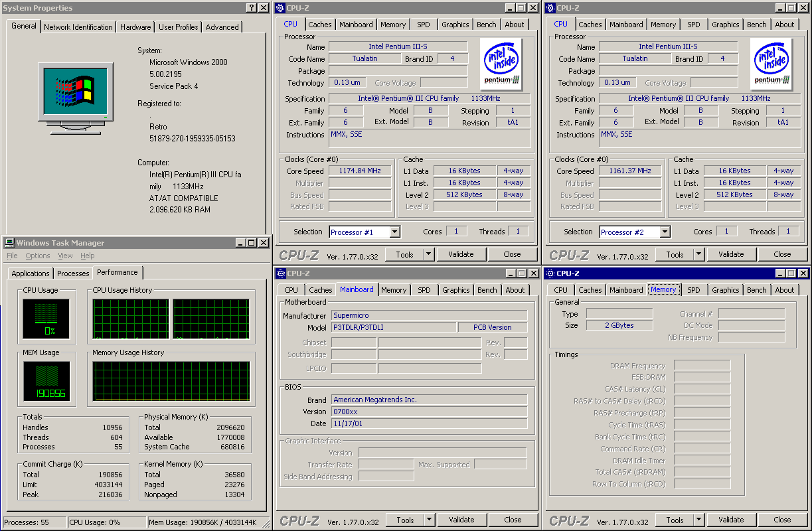
Task: Click the Supermicro manufacturer field
Action: pyautogui.click(x=429, y=316)
